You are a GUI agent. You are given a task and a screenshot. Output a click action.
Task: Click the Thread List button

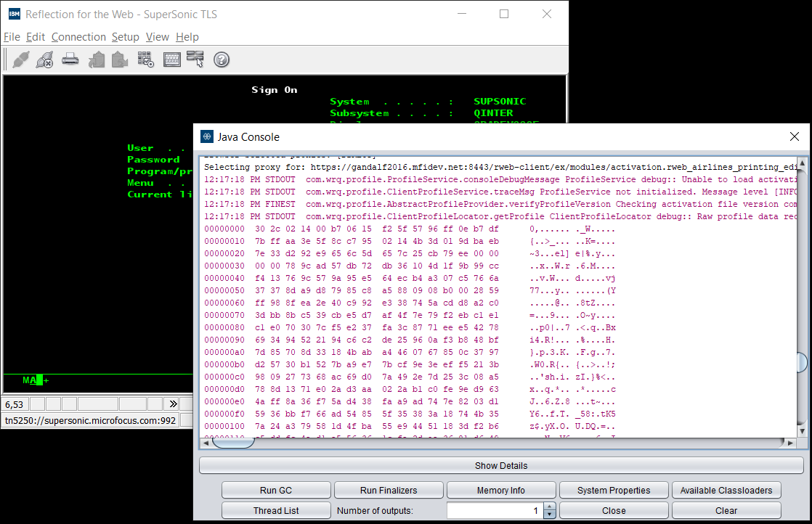[276, 510]
